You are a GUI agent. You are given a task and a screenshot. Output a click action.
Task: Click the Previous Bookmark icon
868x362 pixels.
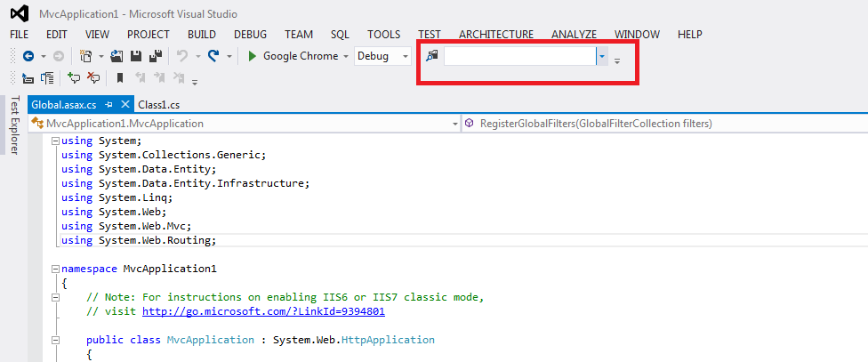pyautogui.click(x=140, y=78)
